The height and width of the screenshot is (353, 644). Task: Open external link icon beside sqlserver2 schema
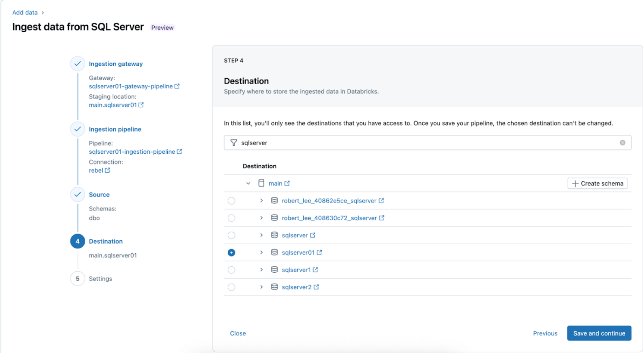pos(316,287)
